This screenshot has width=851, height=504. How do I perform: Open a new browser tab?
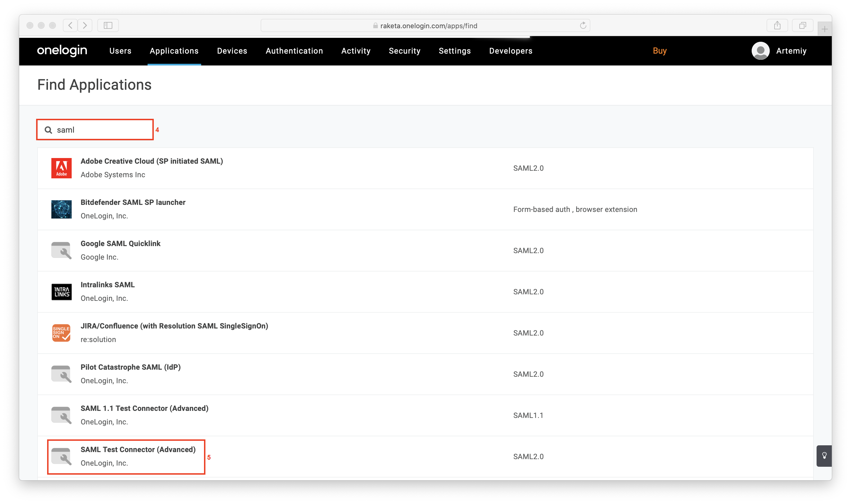[x=824, y=29]
